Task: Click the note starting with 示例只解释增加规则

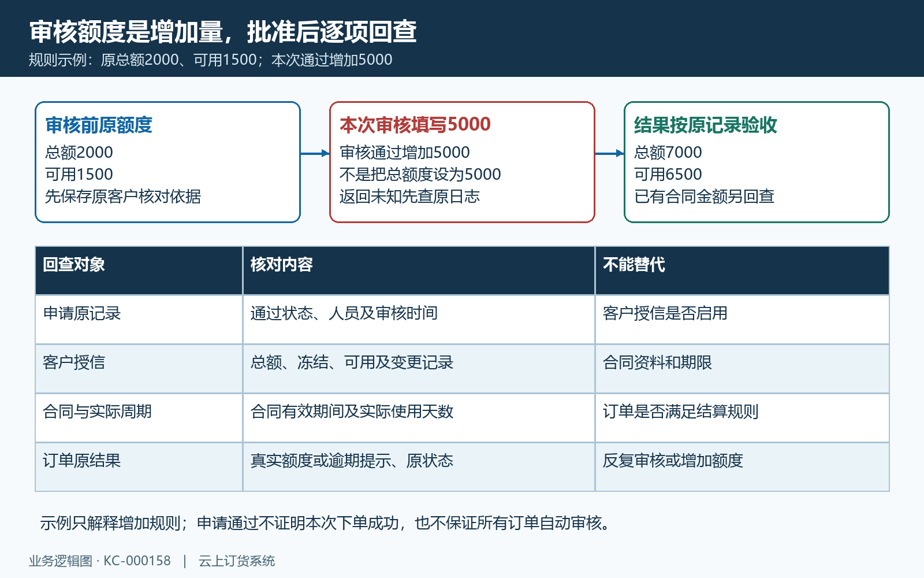Action: (x=326, y=523)
